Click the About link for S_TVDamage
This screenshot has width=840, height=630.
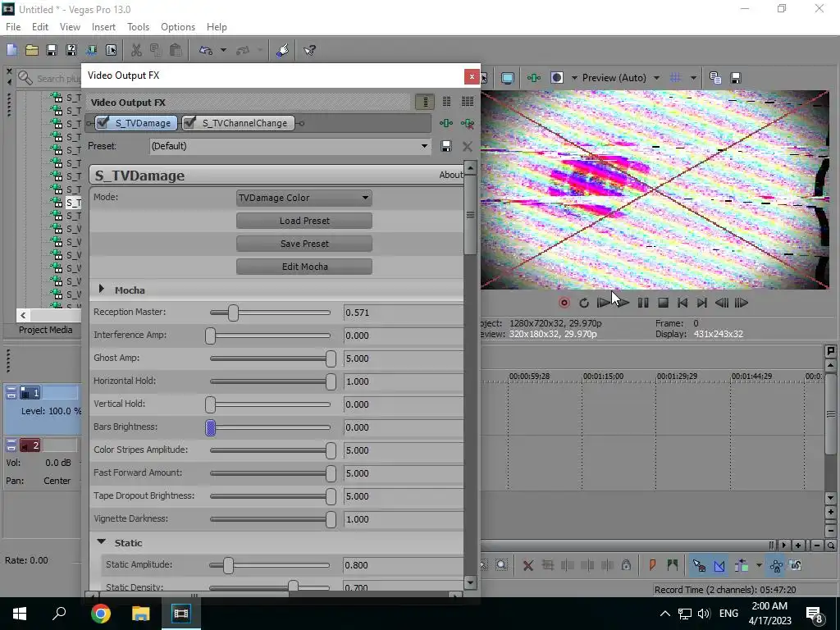[x=451, y=176]
